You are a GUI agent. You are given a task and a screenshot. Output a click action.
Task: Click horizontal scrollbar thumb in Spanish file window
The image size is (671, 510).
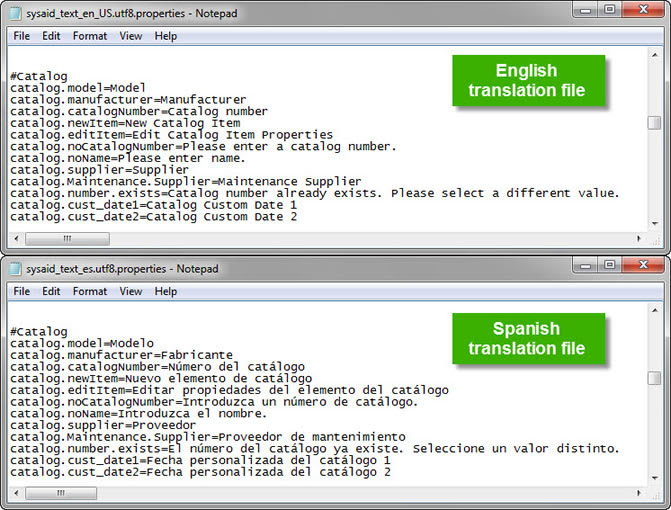coord(61,493)
